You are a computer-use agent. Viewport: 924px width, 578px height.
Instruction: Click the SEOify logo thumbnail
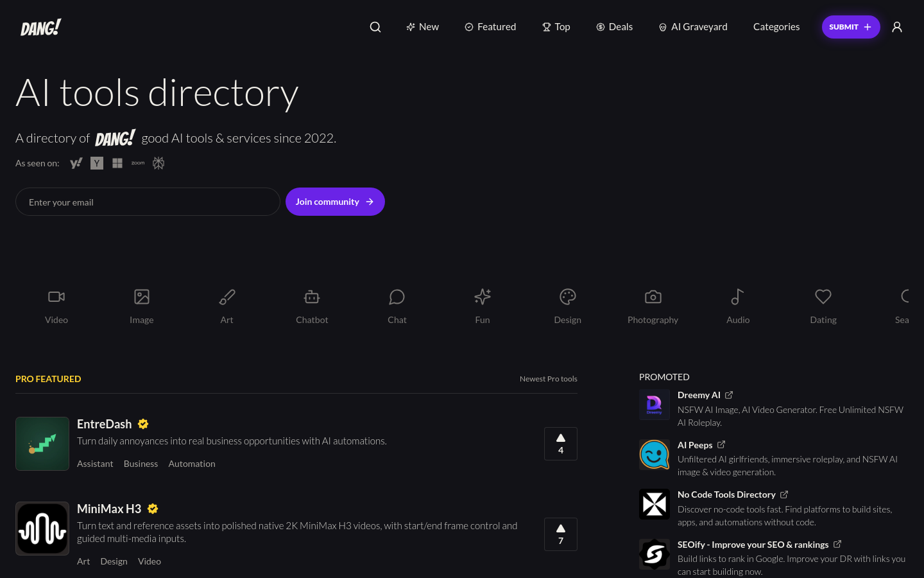point(654,554)
